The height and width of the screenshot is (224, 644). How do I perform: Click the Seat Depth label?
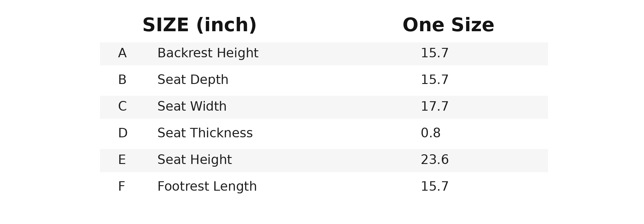(x=193, y=80)
